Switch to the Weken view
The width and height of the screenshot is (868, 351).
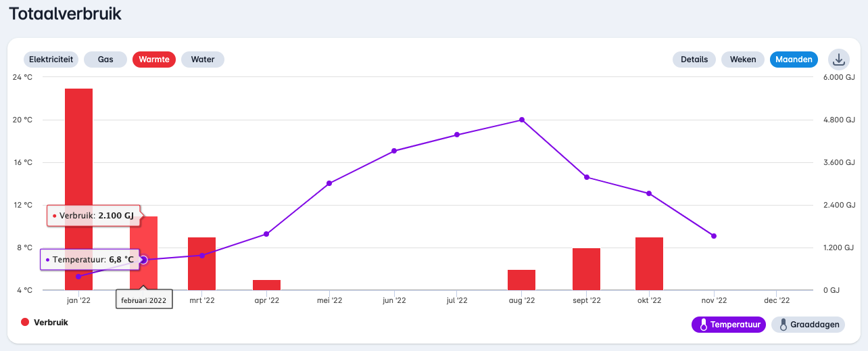pyautogui.click(x=743, y=60)
